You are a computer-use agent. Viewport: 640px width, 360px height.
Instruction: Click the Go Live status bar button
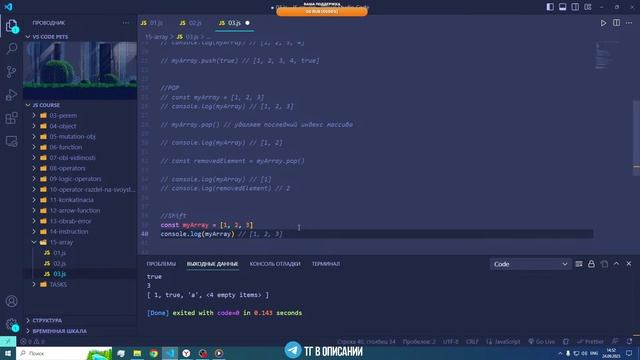tap(542, 342)
